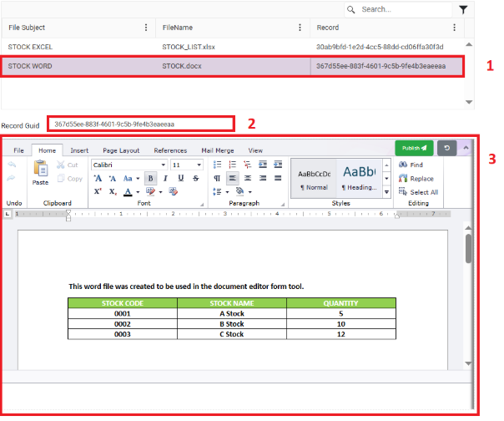Apply subscript formatting
Image resolution: width=504 pixels, height=421 pixels.
(113, 191)
